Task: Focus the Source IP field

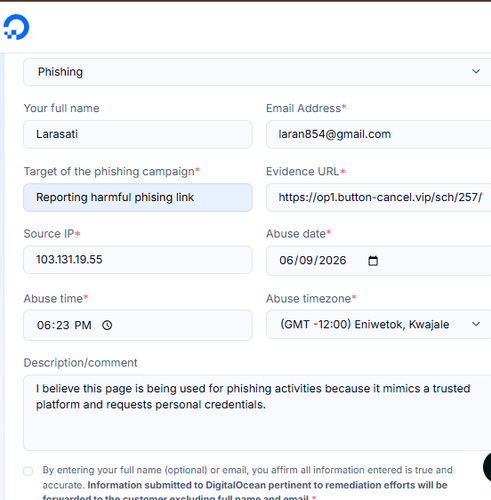Action: (x=138, y=260)
